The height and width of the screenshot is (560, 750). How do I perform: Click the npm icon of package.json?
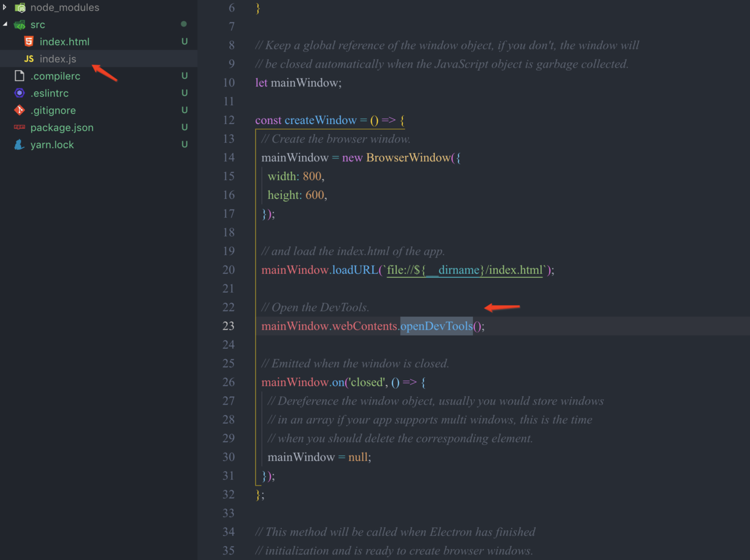click(x=19, y=127)
